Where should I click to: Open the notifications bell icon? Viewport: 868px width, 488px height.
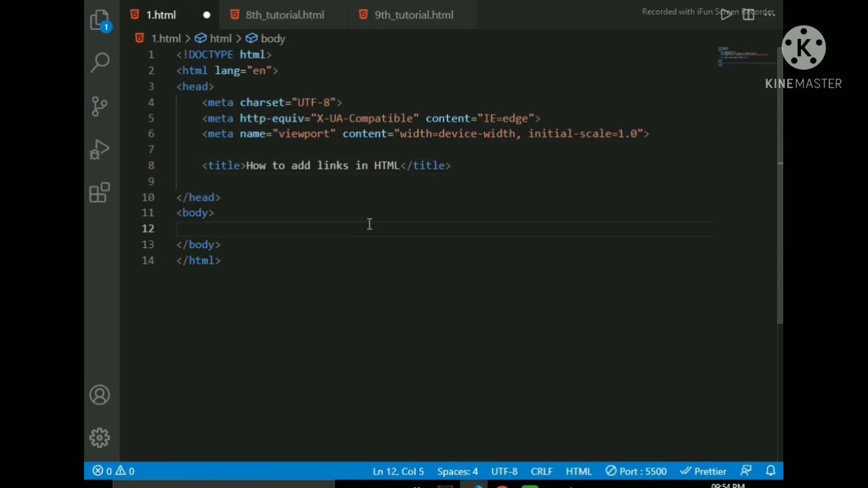click(770, 471)
